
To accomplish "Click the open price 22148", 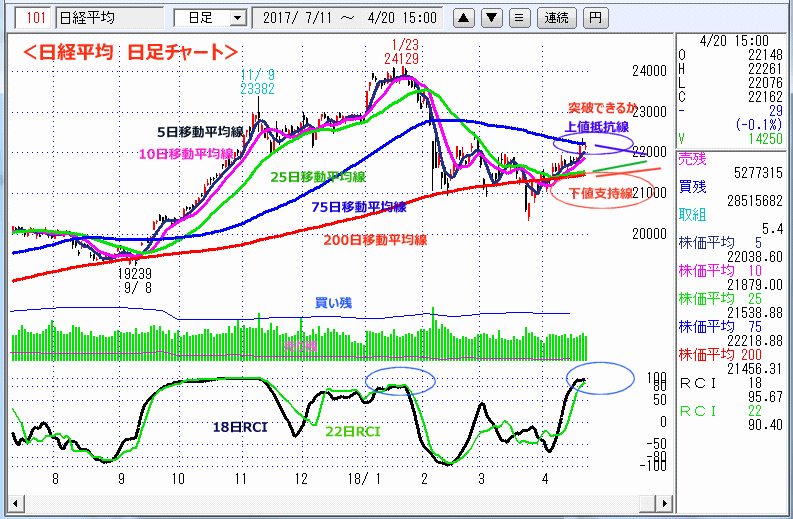I will (765, 54).
